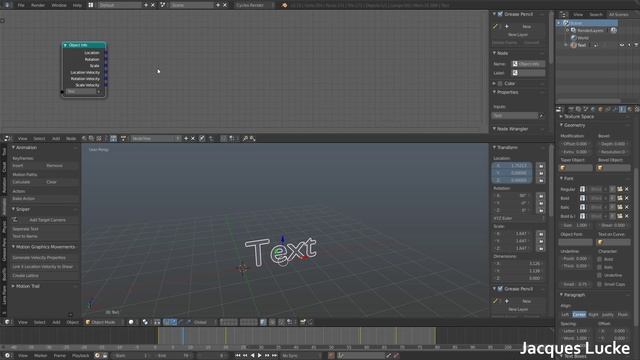The height and width of the screenshot is (360, 640).
Task: Collapse the Sniper panel
Action: click(13, 209)
